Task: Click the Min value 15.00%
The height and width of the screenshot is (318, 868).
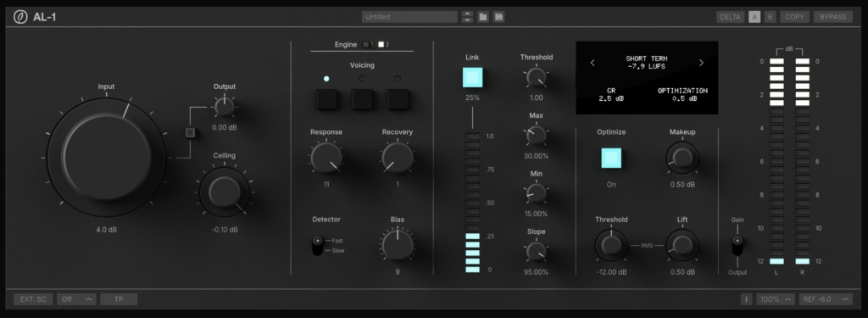Action: 536,214
